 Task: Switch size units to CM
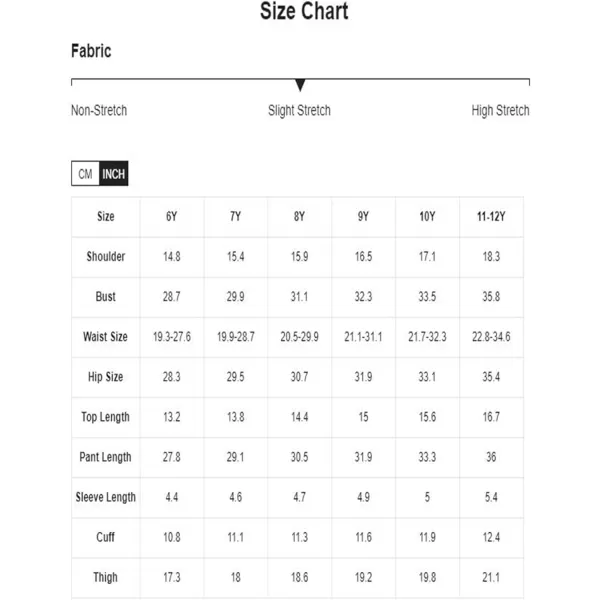[85, 174]
